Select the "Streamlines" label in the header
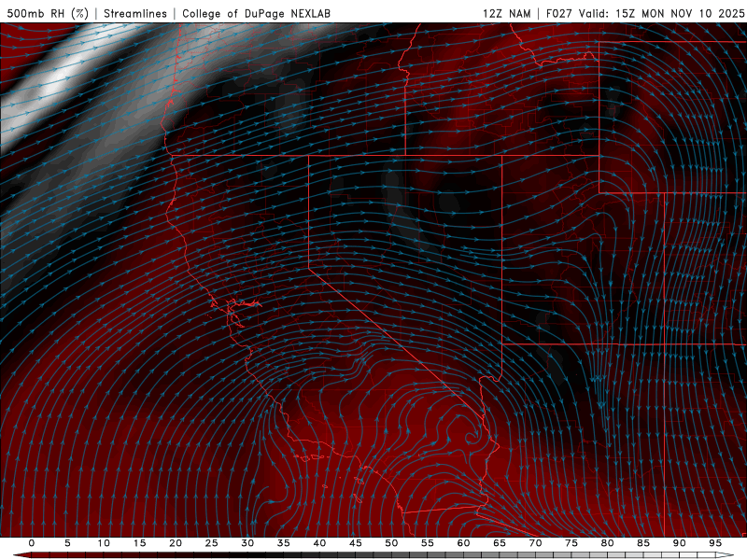Viewport: 747px width, 560px height. 135,13
